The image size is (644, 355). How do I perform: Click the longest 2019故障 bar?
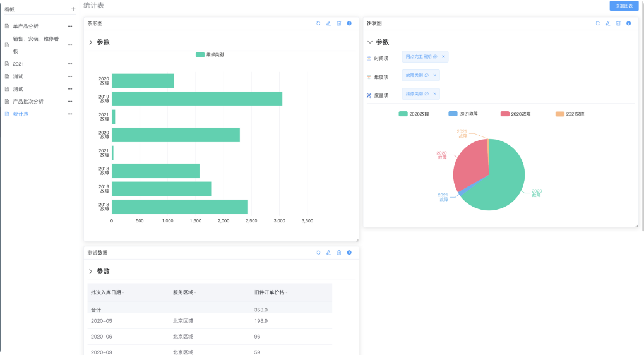point(197,99)
